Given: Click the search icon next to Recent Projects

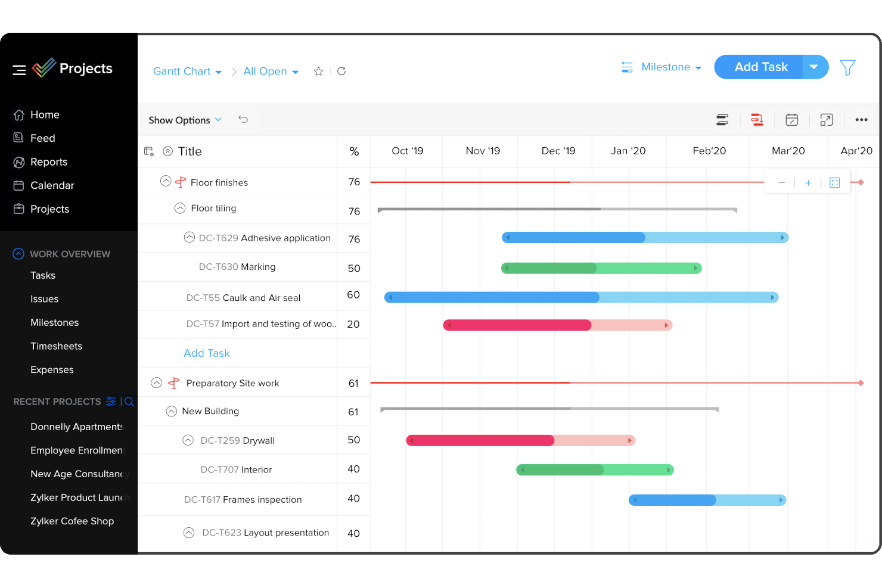Looking at the screenshot, I should coord(129,402).
